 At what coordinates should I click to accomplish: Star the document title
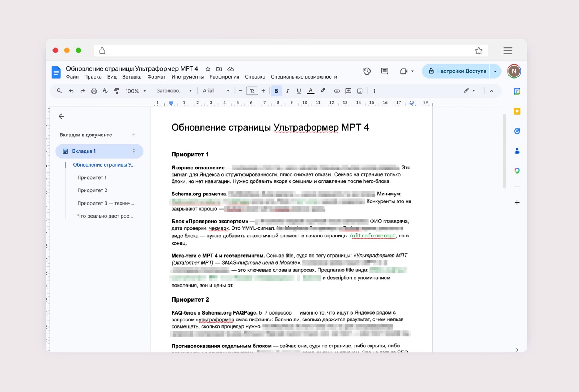[x=208, y=69]
